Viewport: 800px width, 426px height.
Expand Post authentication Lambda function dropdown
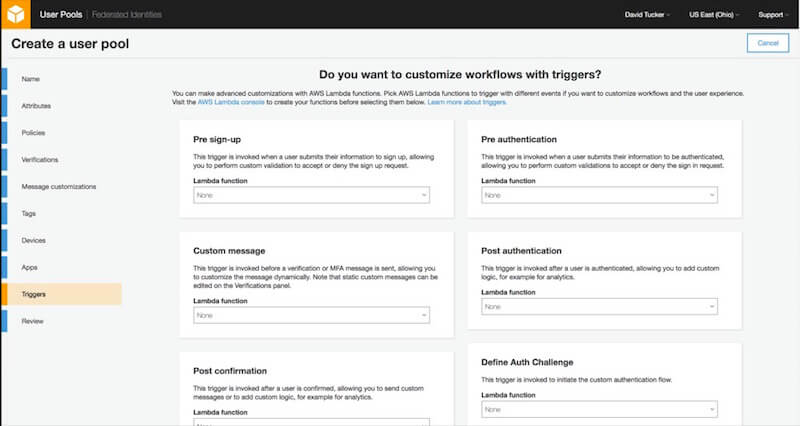pos(599,306)
